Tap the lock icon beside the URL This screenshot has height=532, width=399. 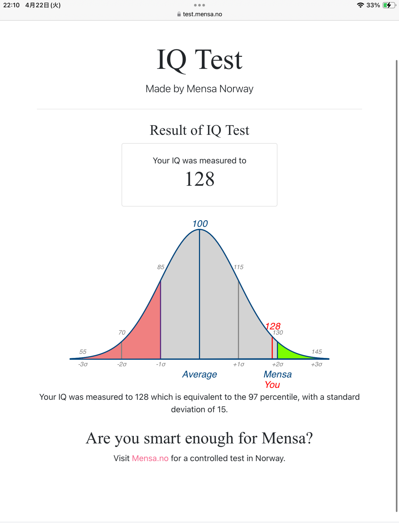(179, 14)
